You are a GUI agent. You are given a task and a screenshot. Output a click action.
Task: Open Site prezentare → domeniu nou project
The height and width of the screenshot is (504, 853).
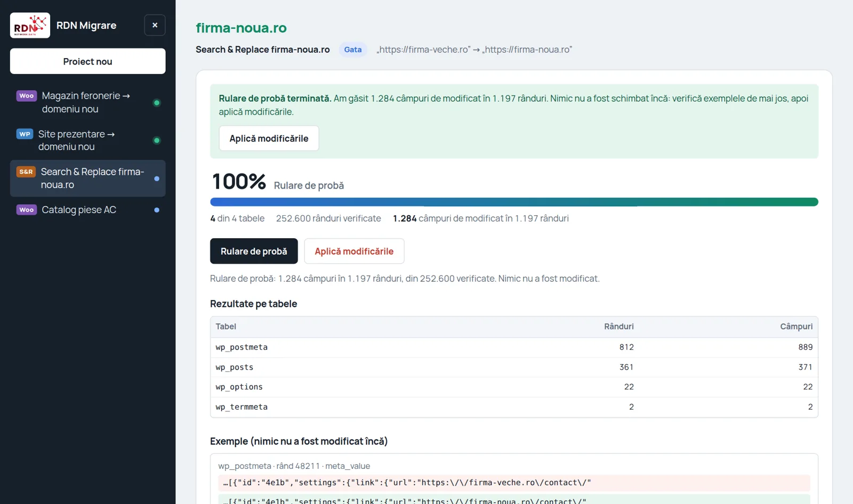87,141
